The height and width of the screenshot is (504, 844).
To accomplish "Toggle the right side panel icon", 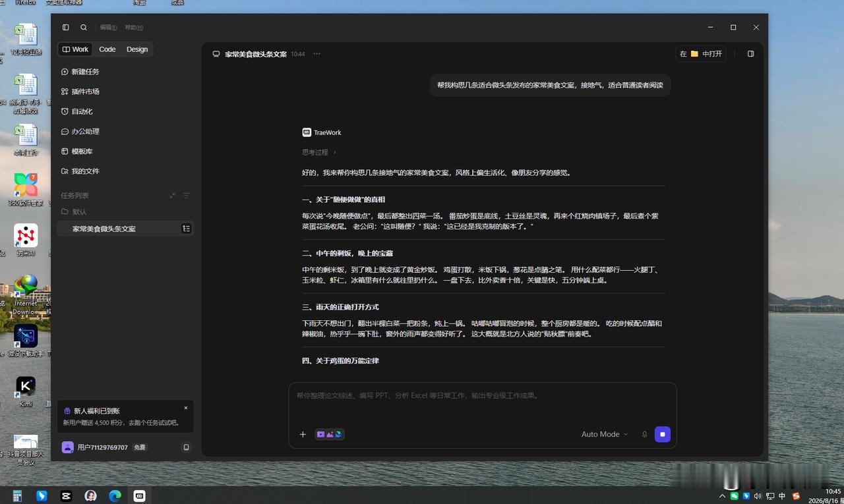I will pyautogui.click(x=750, y=54).
